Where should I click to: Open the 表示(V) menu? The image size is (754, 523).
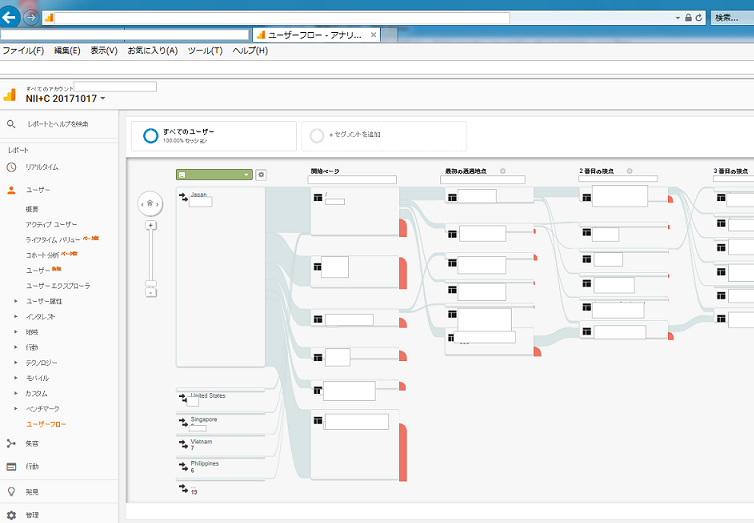[104, 50]
